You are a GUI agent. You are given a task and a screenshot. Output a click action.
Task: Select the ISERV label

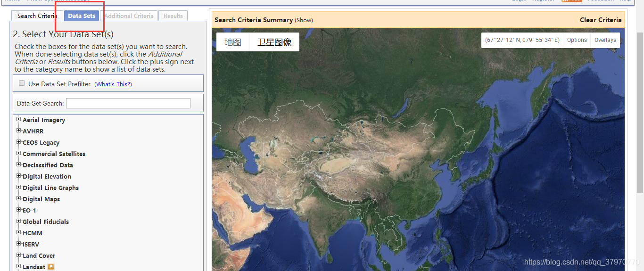click(31, 244)
